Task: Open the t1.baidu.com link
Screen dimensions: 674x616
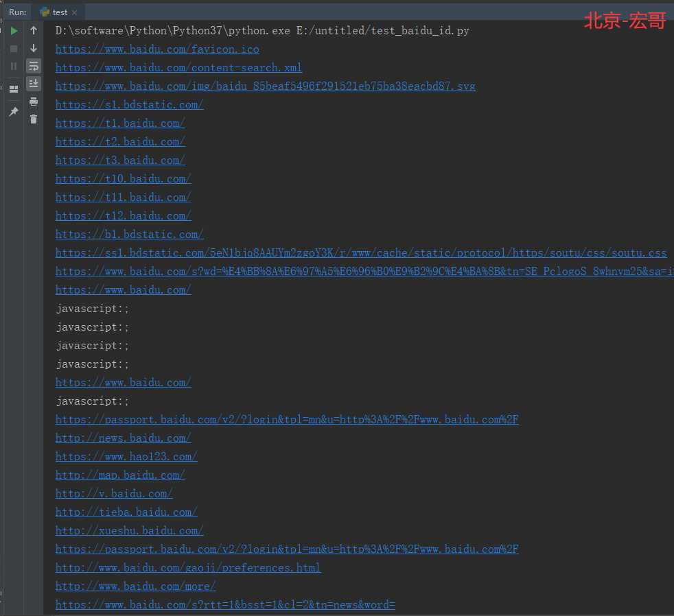Action: pos(120,123)
